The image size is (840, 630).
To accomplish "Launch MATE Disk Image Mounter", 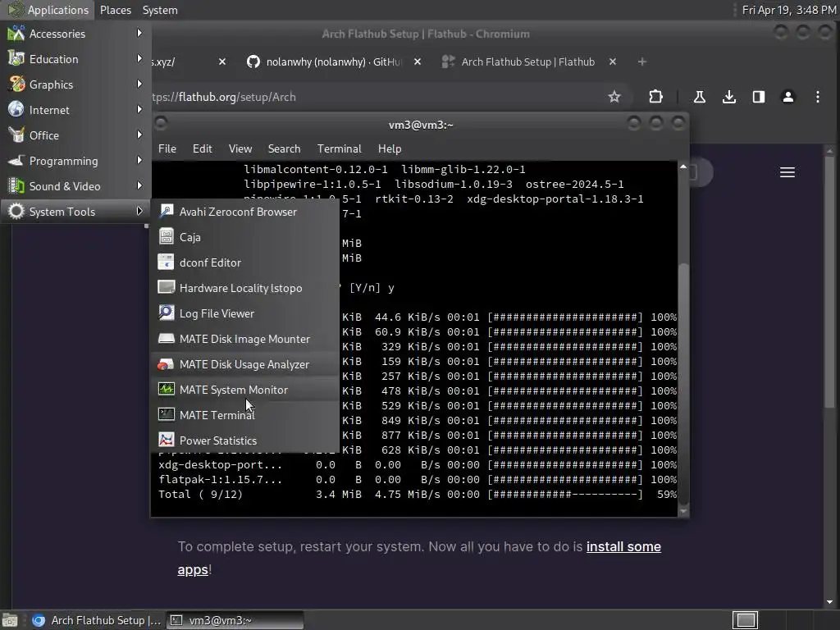I will [x=245, y=339].
